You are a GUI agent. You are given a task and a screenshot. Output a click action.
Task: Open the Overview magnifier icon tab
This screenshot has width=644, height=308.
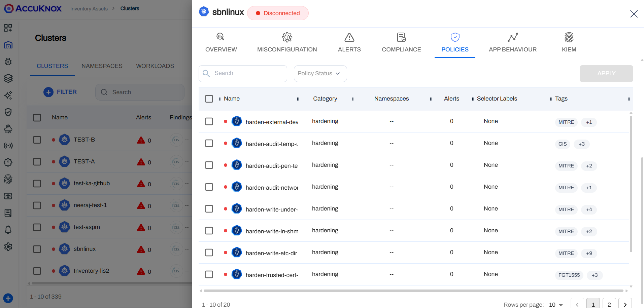pyautogui.click(x=221, y=37)
